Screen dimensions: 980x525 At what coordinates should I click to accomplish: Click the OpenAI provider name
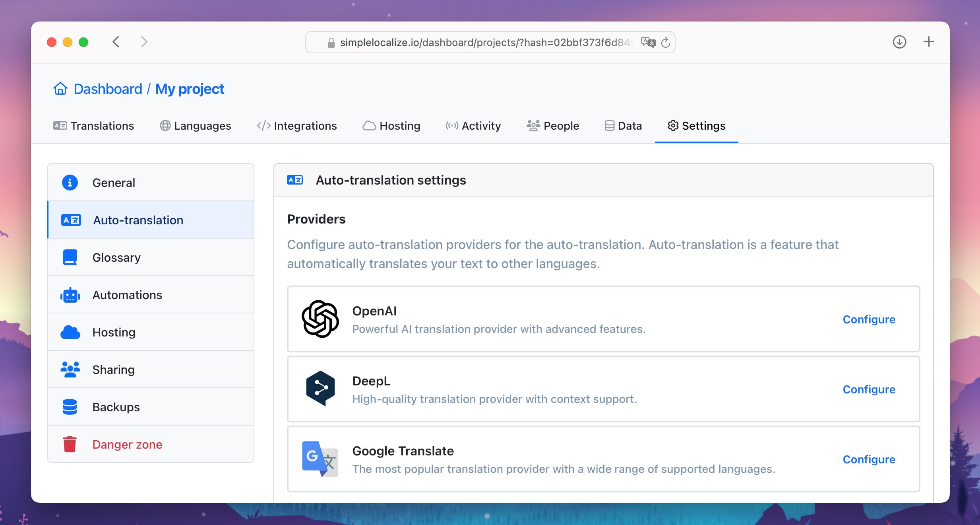374,311
